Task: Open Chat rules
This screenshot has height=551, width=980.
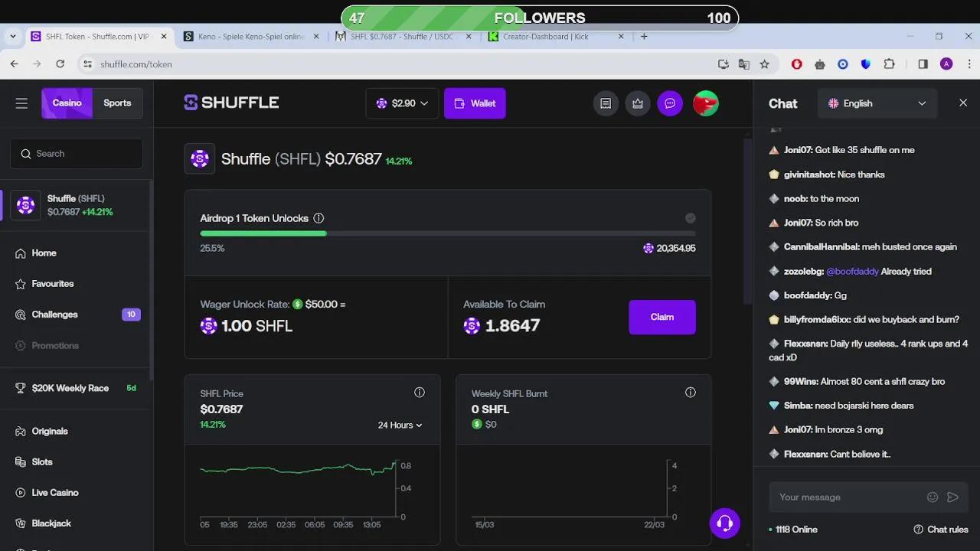Action: (x=941, y=530)
